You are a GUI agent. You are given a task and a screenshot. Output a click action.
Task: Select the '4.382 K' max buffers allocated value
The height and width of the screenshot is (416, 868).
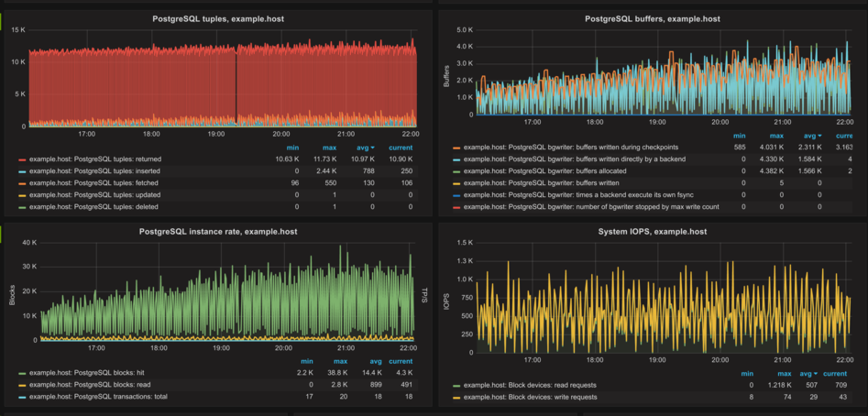coord(771,171)
